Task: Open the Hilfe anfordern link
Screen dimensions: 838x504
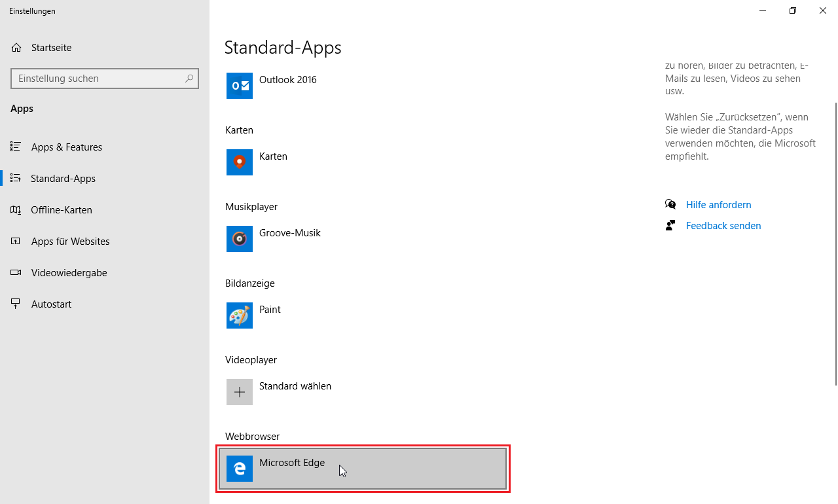Action: click(718, 205)
